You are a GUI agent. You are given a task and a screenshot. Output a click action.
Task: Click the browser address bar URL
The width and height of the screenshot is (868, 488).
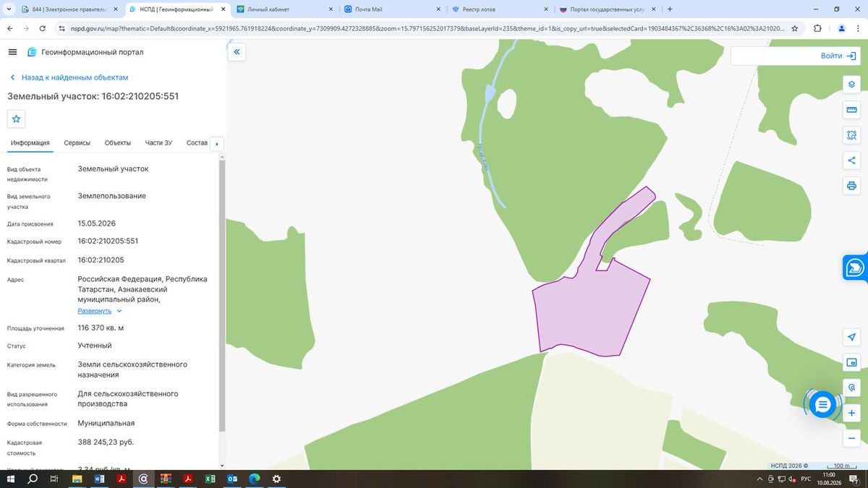[426, 28]
